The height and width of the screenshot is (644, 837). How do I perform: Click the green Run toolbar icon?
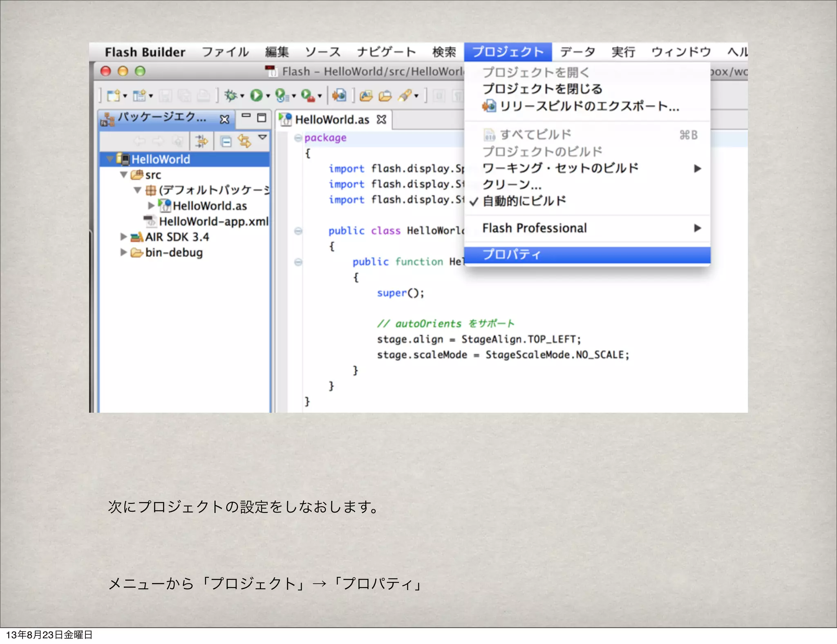257,95
